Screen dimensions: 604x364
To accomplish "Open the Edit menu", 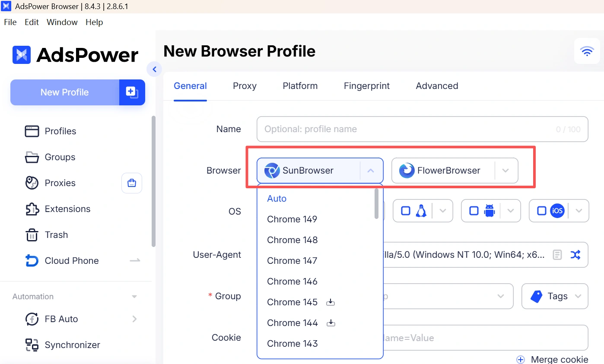I will pyautogui.click(x=32, y=22).
